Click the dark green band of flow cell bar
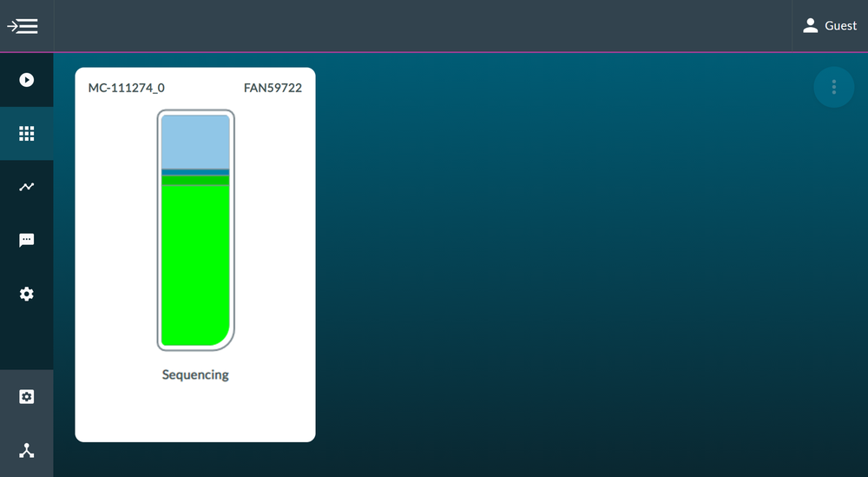 (x=195, y=180)
